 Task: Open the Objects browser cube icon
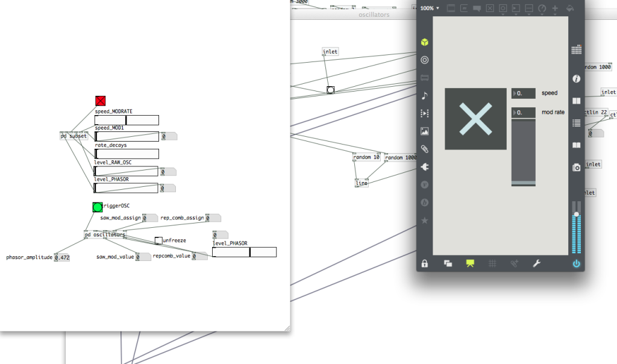click(x=425, y=42)
